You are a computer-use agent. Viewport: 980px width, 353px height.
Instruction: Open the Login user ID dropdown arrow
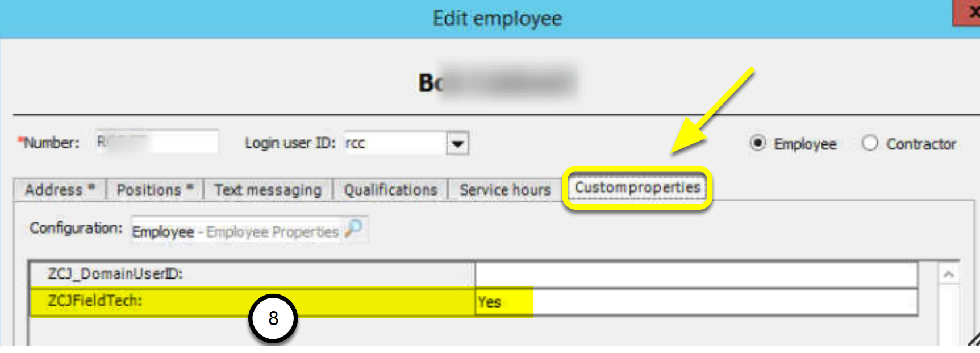click(457, 143)
